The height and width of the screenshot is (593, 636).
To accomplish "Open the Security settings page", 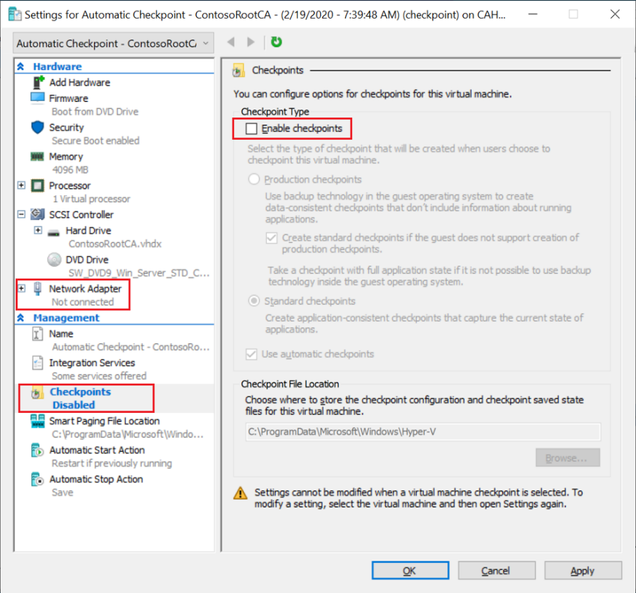I will [67, 127].
